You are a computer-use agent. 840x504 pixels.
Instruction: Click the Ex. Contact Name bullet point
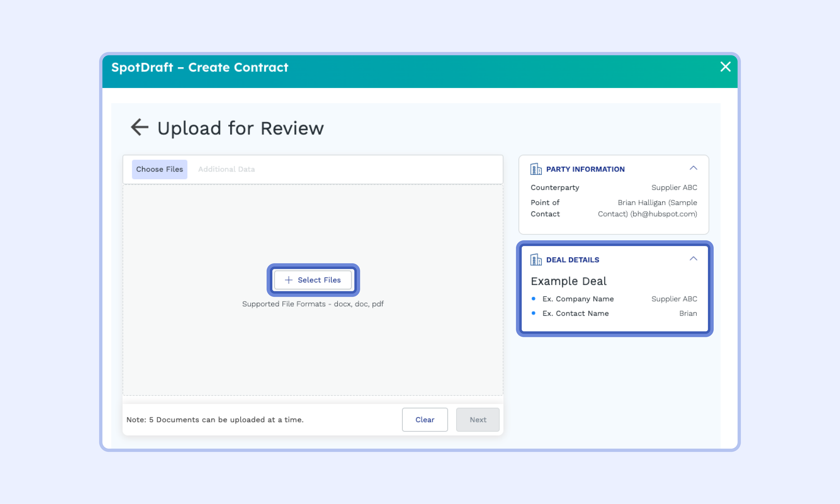pyautogui.click(x=533, y=313)
